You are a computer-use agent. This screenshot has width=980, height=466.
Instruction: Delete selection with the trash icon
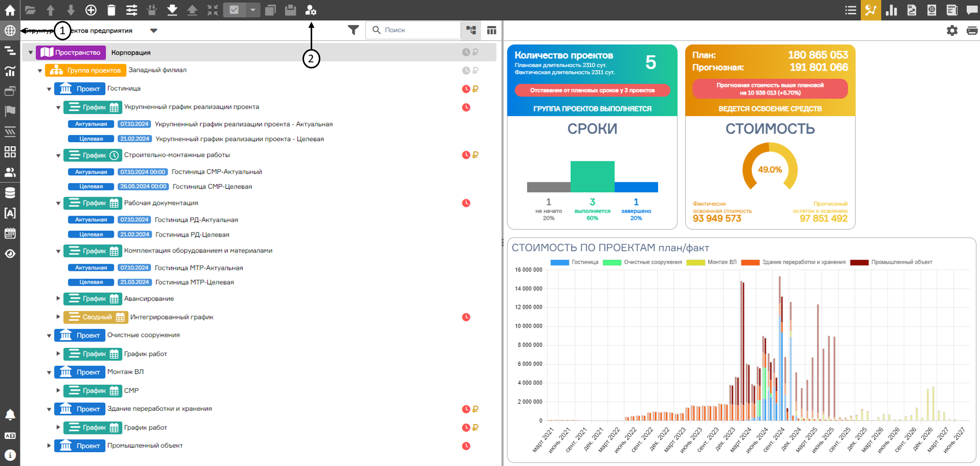click(x=111, y=10)
